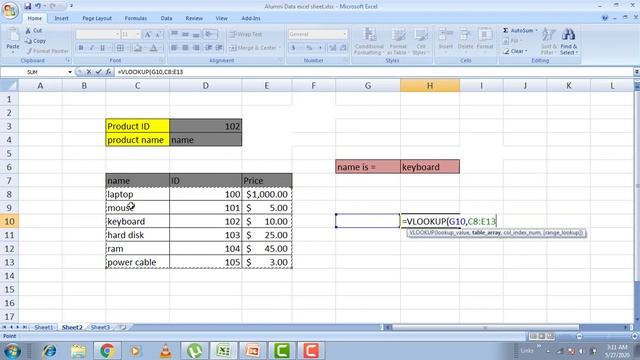Toggle Underline formatting
The height and width of the screenshot is (360, 640).
pyautogui.click(x=102, y=48)
